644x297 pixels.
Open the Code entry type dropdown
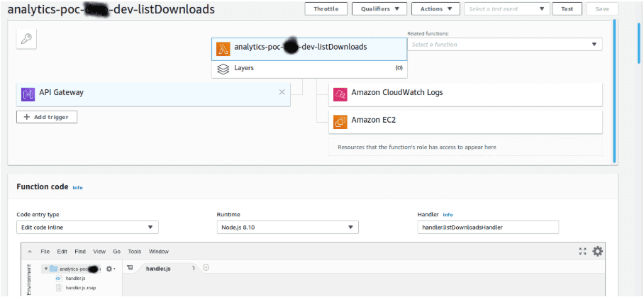click(x=87, y=228)
